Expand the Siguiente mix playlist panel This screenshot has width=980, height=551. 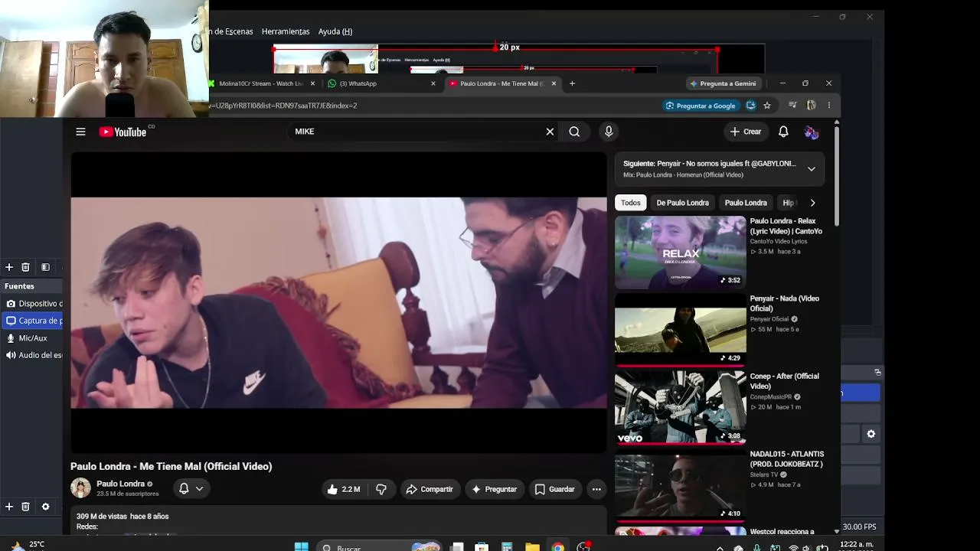[x=812, y=169]
